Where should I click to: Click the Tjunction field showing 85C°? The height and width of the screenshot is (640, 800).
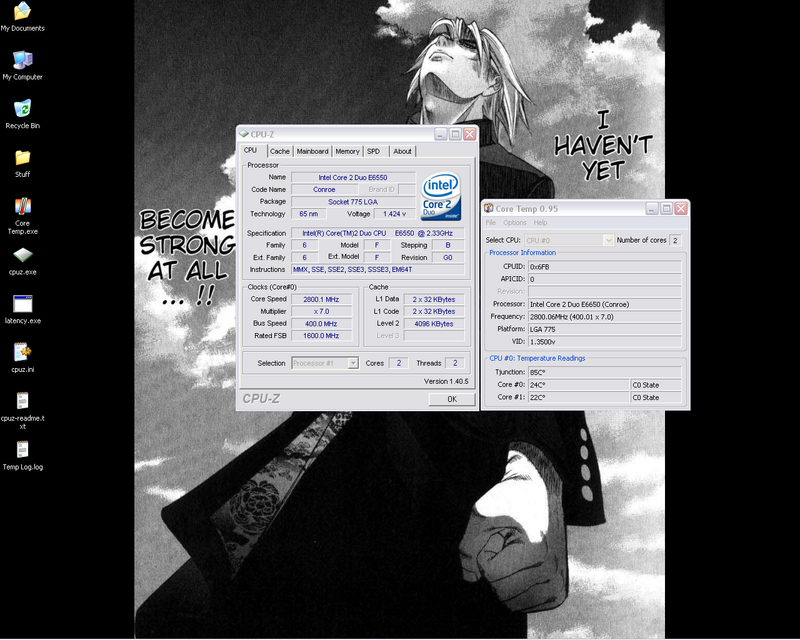pyautogui.click(x=605, y=373)
